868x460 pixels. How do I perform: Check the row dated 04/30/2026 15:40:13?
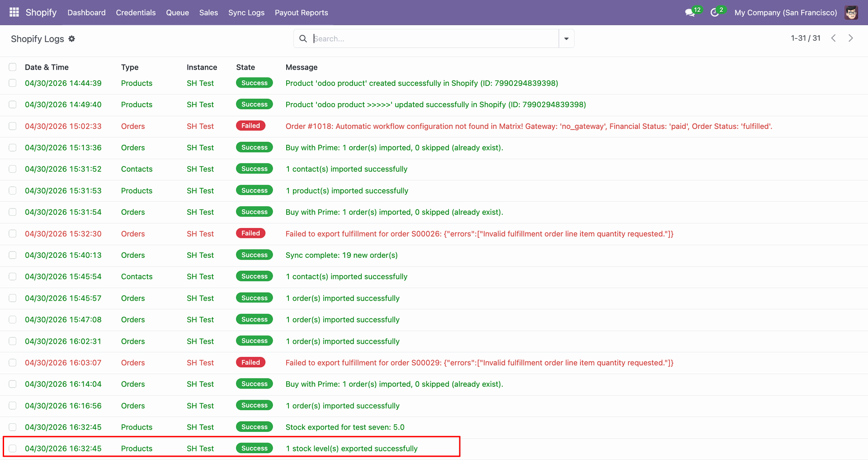coord(13,255)
